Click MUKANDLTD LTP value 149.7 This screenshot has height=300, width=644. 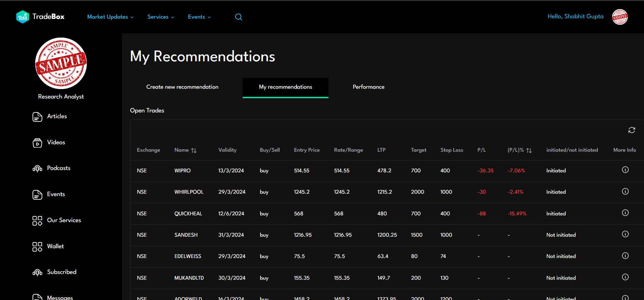(384, 278)
